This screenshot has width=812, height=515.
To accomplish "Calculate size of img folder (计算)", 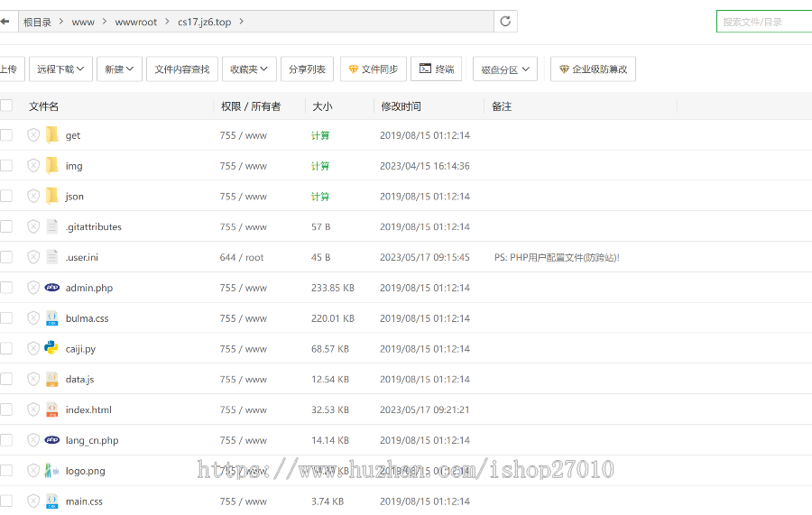I will pyautogui.click(x=320, y=166).
